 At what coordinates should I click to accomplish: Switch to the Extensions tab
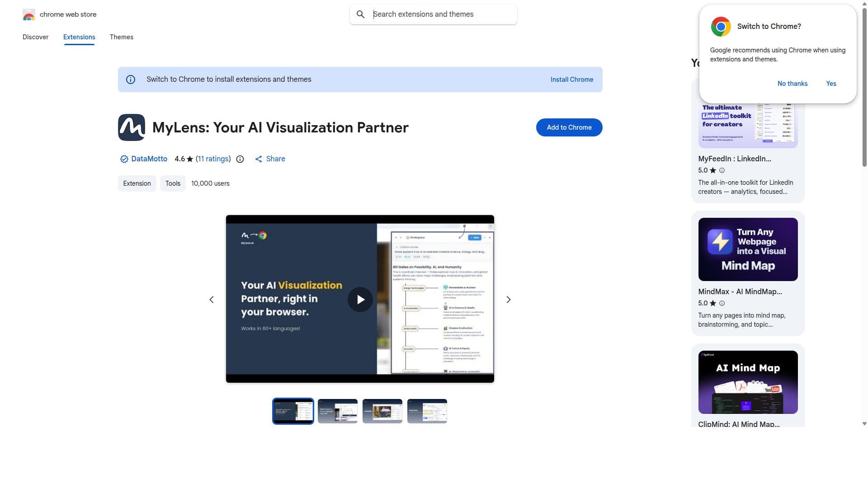tap(79, 37)
